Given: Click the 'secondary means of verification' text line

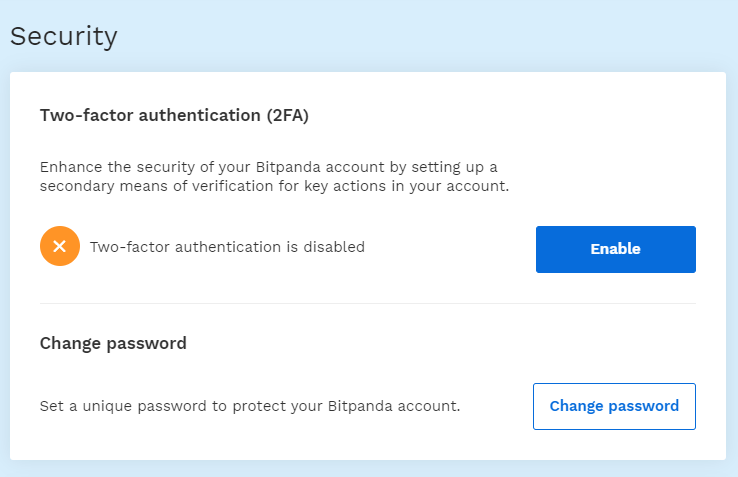Looking at the screenshot, I should click(x=274, y=186).
